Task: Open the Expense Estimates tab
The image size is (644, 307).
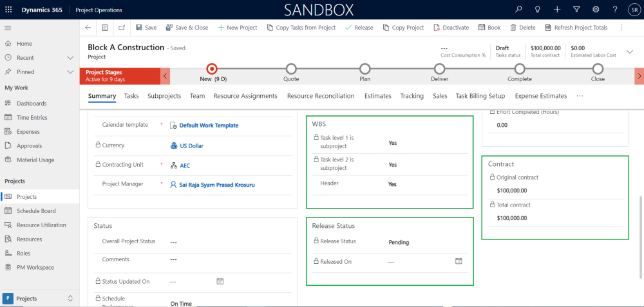Action: tap(541, 96)
